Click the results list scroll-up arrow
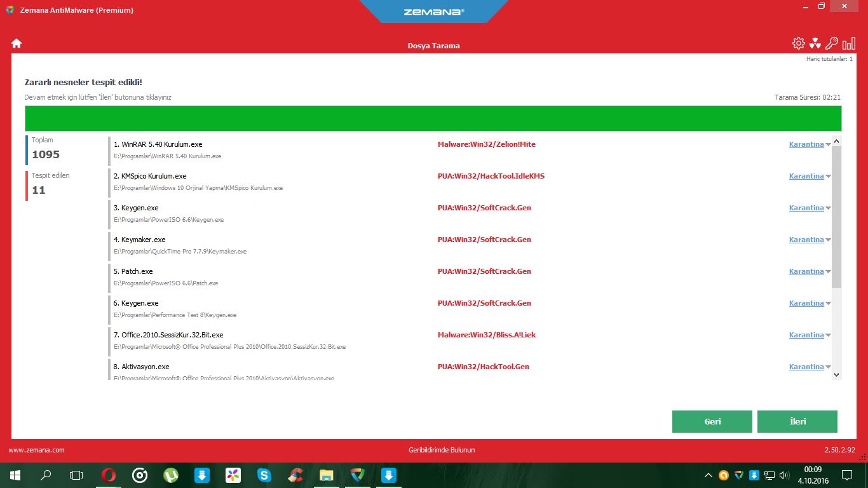Image resolution: width=868 pixels, height=488 pixels. pyautogui.click(x=836, y=141)
